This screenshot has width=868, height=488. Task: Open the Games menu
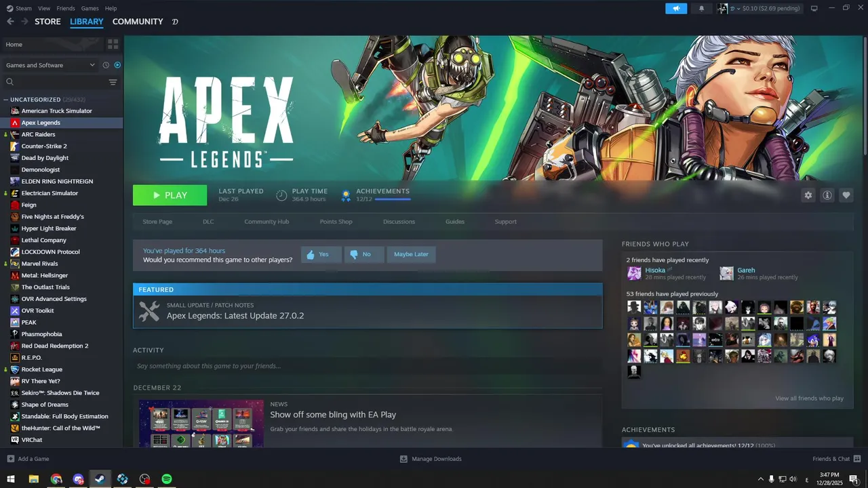pos(90,8)
